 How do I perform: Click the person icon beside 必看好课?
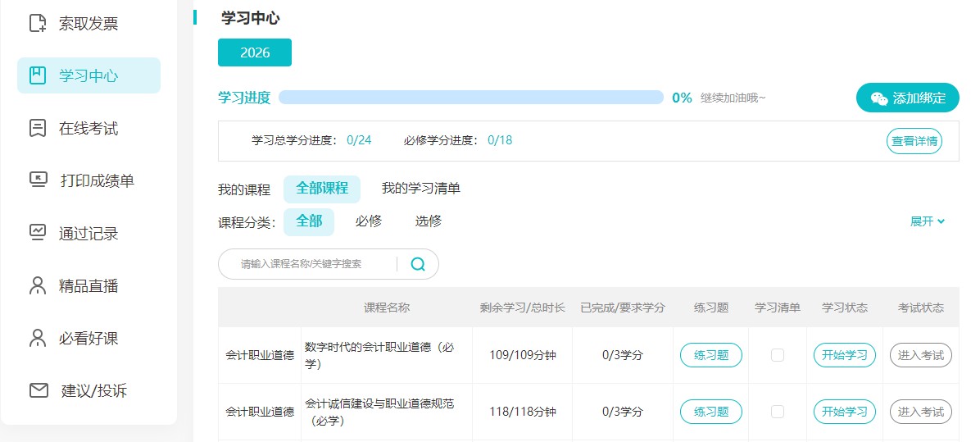(39, 338)
